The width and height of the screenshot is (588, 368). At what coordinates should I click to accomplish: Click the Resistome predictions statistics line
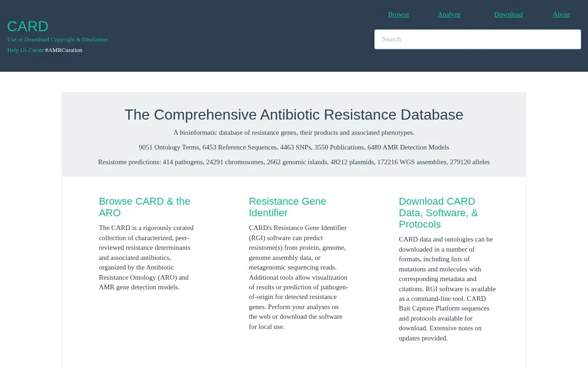(294, 162)
